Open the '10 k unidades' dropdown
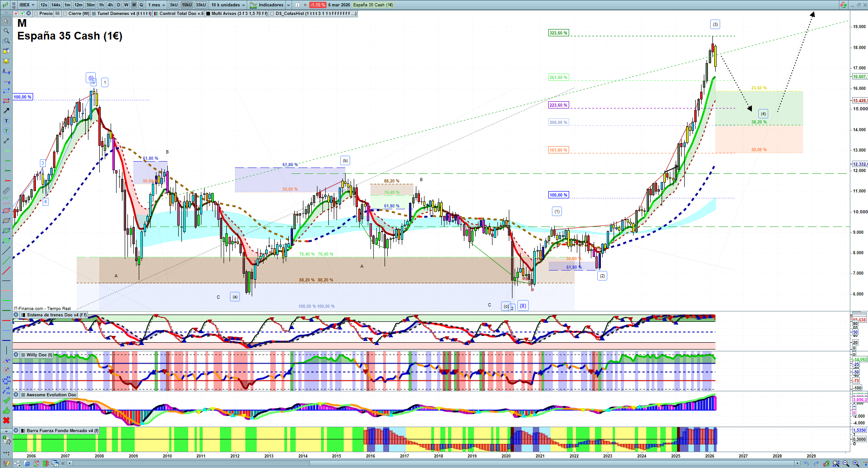 coord(228,5)
